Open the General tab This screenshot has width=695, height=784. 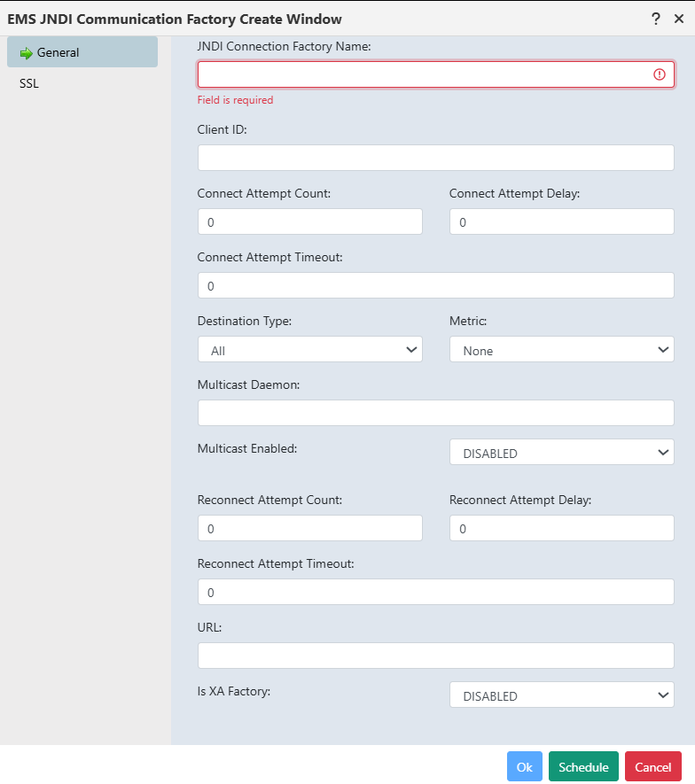click(x=82, y=52)
